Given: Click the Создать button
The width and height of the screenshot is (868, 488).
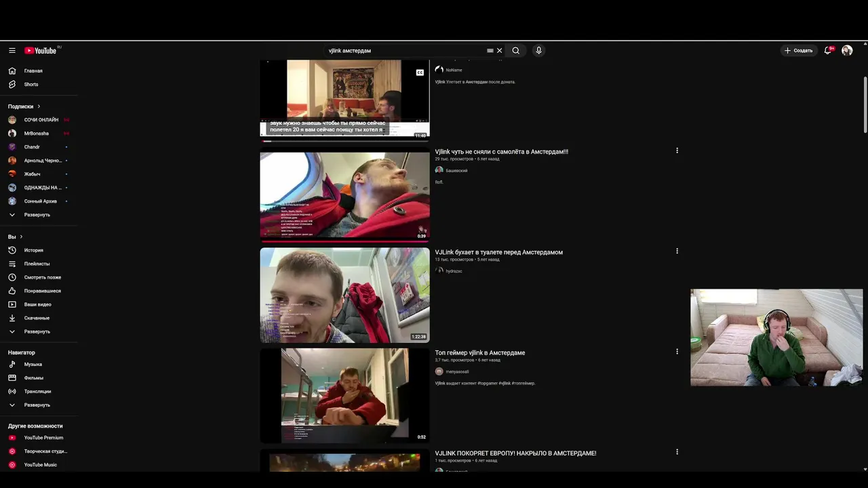Looking at the screenshot, I should [x=798, y=50].
